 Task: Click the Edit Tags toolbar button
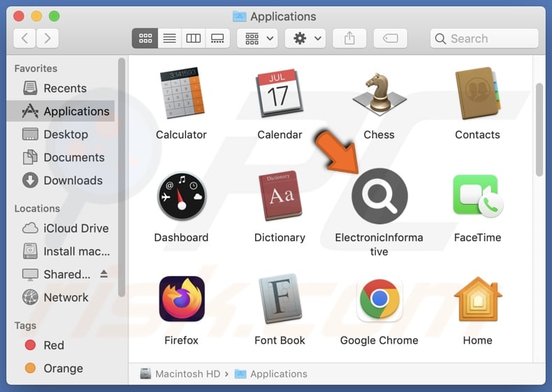click(x=390, y=38)
